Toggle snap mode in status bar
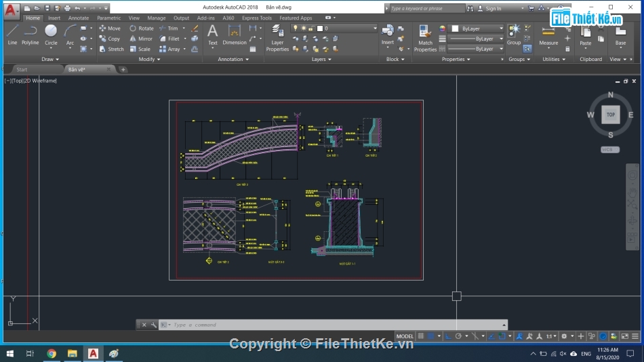The height and width of the screenshot is (362, 644). [430, 336]
